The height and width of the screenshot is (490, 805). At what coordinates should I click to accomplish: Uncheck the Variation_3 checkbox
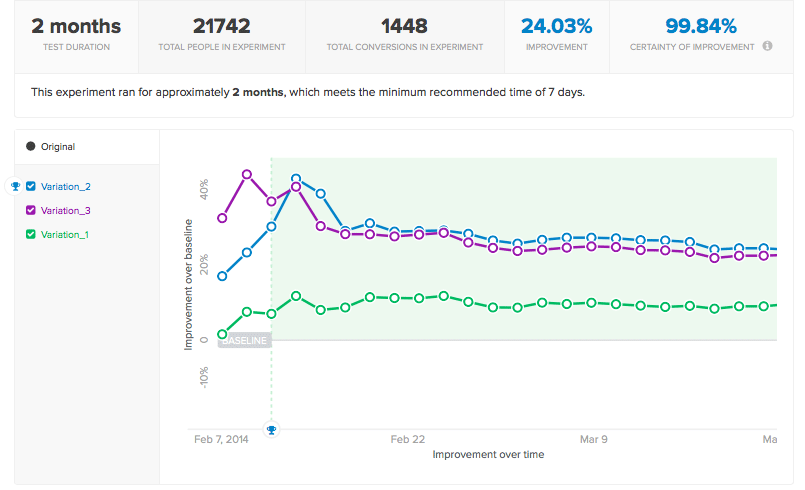coord(31,210)
